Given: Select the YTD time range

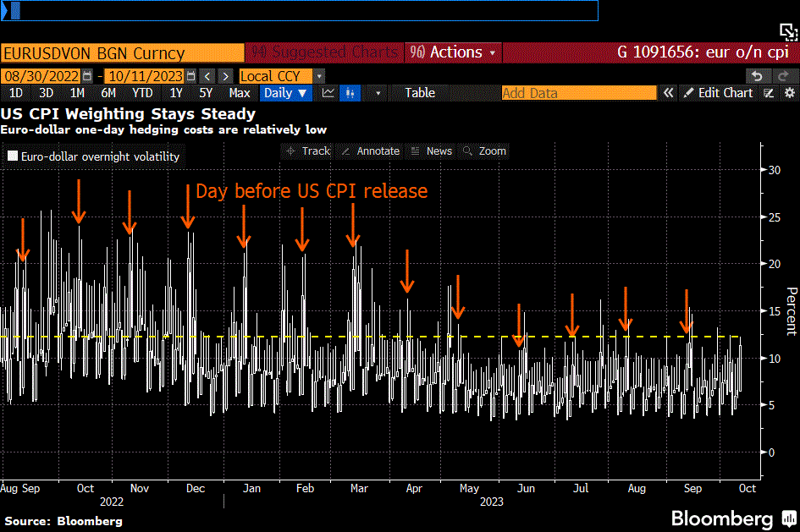Looking at the screenshot, I should point(142,93).
